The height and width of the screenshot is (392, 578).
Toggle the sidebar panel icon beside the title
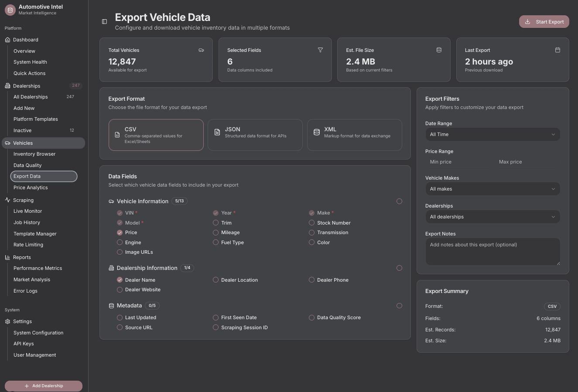(104, 22)
